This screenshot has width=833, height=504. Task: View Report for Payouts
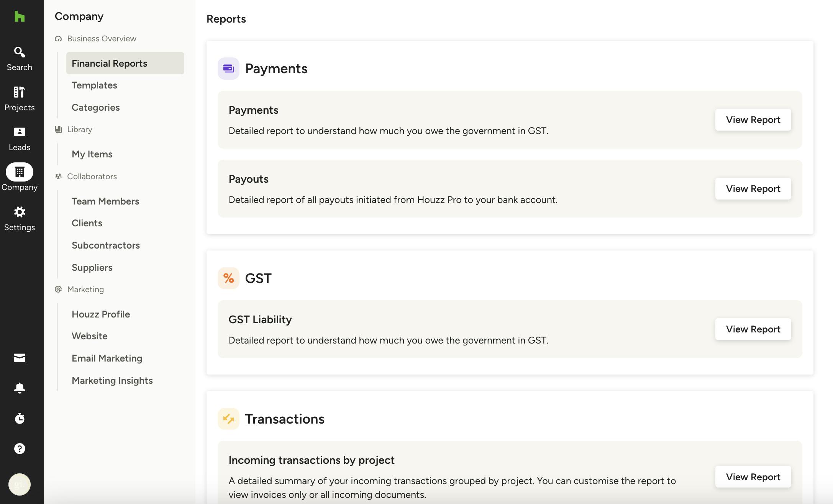pos(753,189)
